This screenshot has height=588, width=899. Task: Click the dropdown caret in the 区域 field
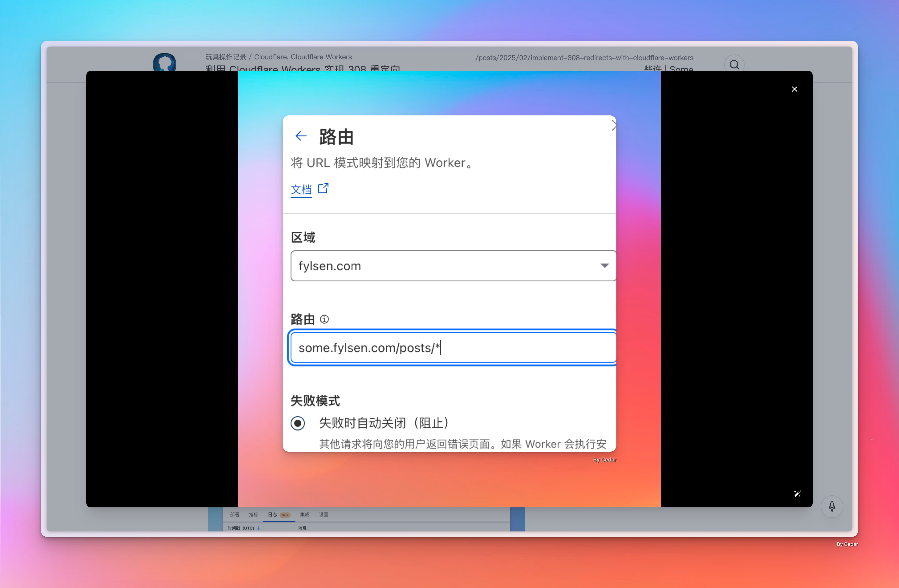[x=605, y=266]
